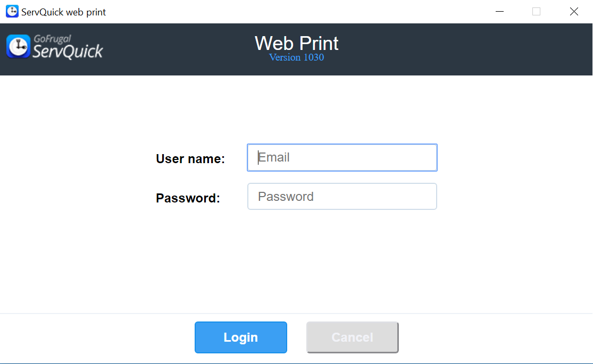Screen dimensions: 593x364
Task: Click the clock logo in the dark header
Action: point(18,46)
